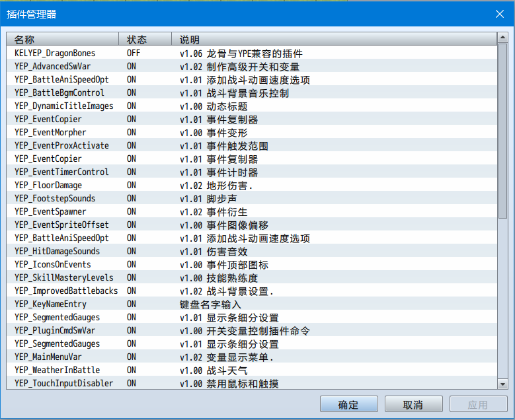The width and height of the screenshot is (515, 420).
Task: Click description 'v1.01 事件计时器'
Action: (219, 172)
